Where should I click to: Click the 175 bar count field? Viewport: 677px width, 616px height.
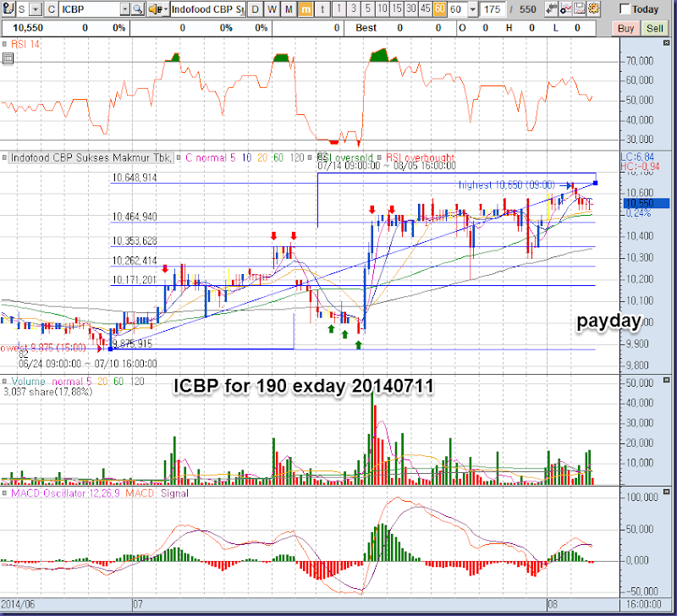click(x=493, y=9)
